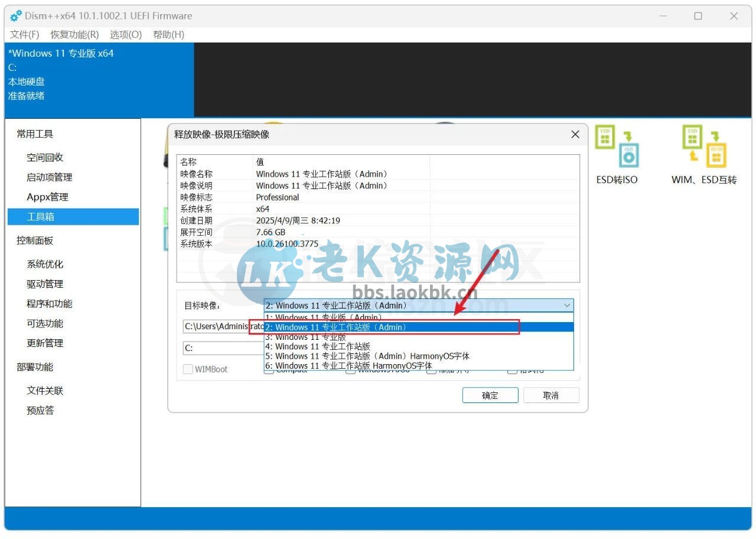Open 预应答 in the sidebar

tap(40, 410)
